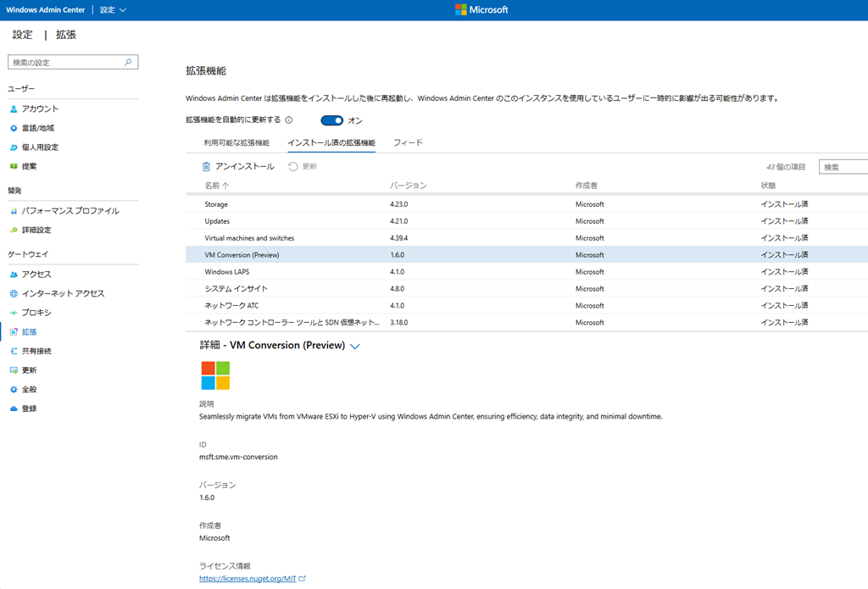Open the フィード tab
The image size is (868, 589).
408,142
